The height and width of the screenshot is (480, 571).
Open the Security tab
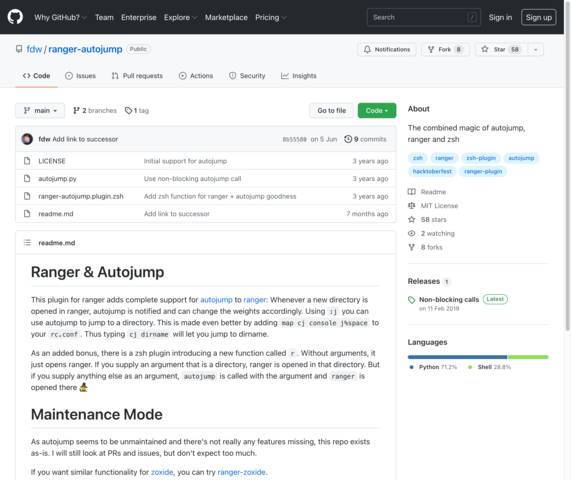(x=247, y=76)
